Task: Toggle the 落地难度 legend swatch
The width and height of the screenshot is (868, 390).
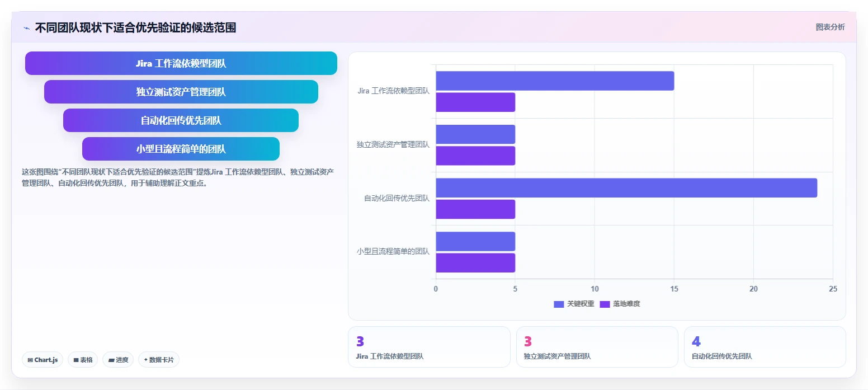Action: coord(605,304)
